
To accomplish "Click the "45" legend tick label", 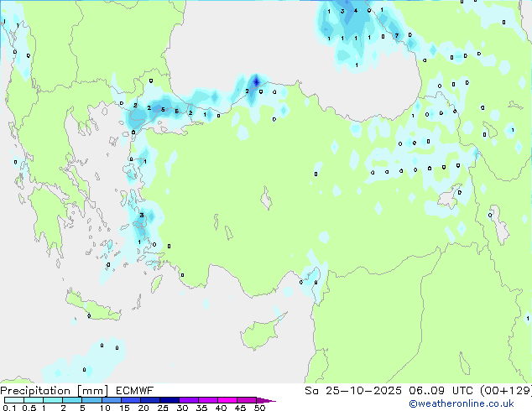I will coord(240,408).
